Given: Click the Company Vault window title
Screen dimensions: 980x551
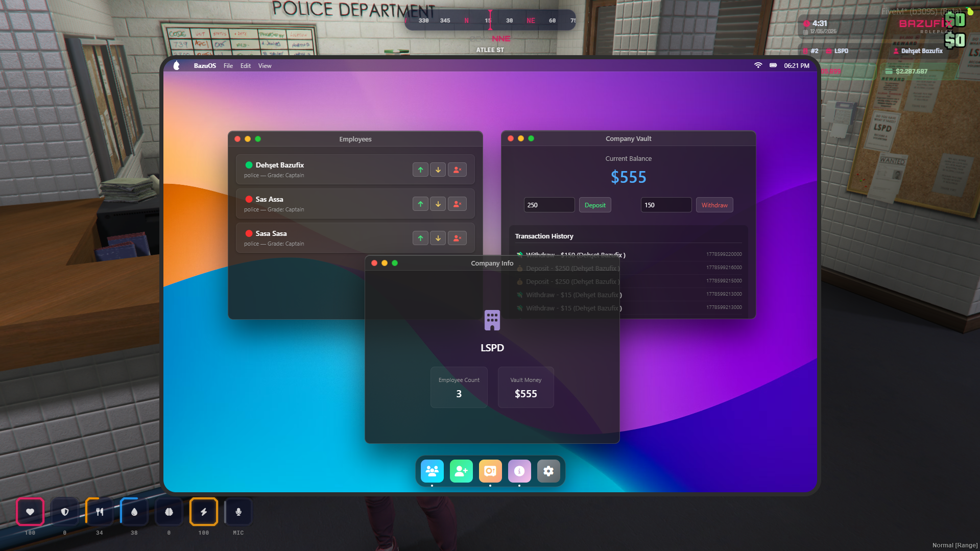Looking at the screenshot, I should (629, 138).
